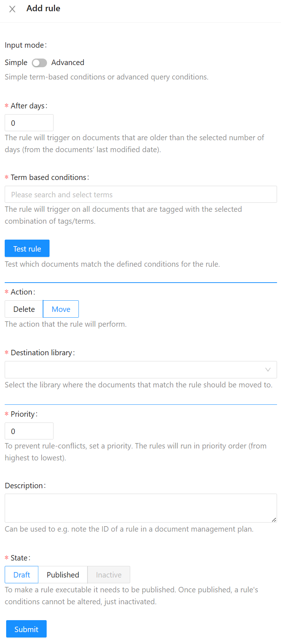Click the Destination library chevron arrow

[268, 370]
